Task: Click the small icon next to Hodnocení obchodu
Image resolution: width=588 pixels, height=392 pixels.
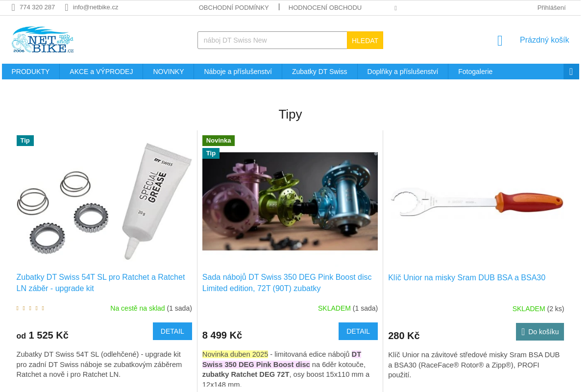Action: coord(395,8)
